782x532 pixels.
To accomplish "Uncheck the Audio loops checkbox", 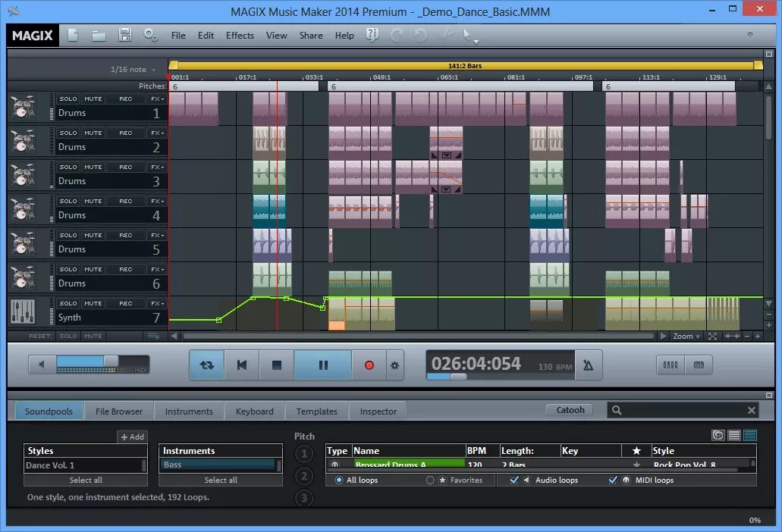I will click(514, 480).
